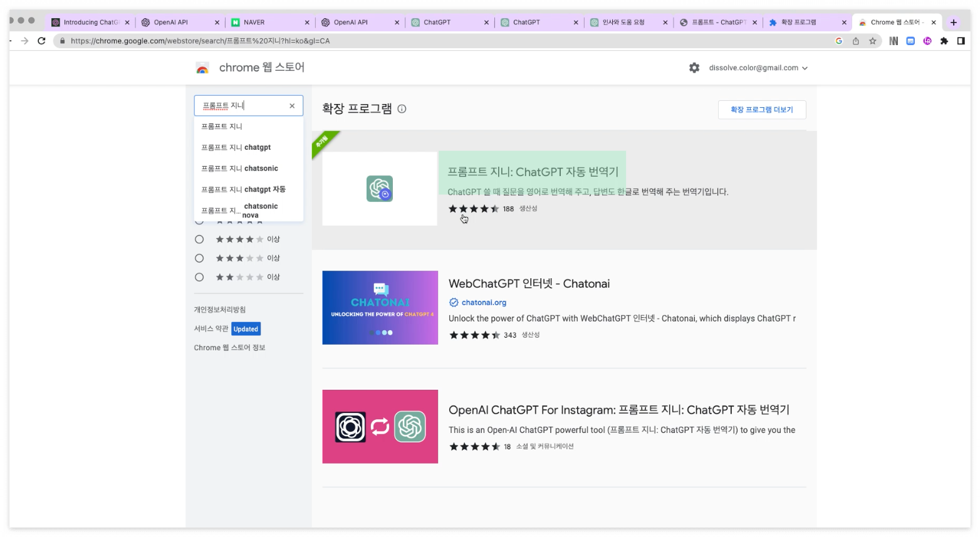Reload the page with the refresh icon
Image resolution: width=980 pixels, height=537 pixels.
click(41, 41)
